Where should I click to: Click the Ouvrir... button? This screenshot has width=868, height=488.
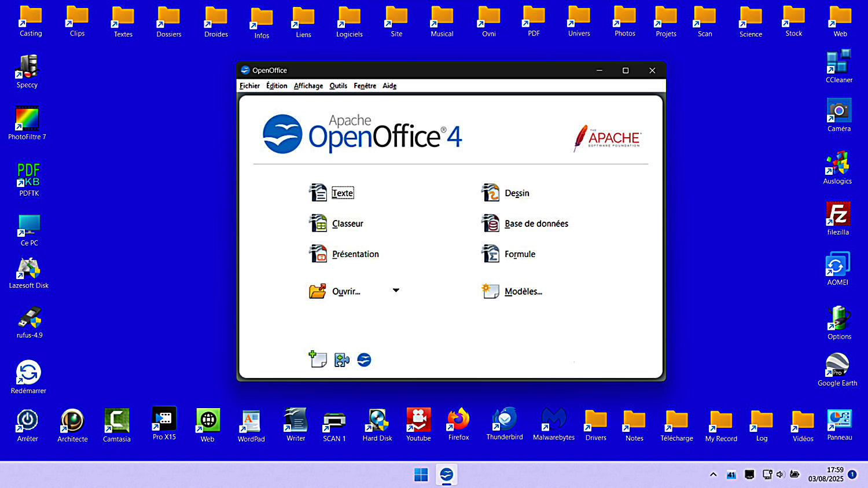pyautogui.click(x=345, y=292)
